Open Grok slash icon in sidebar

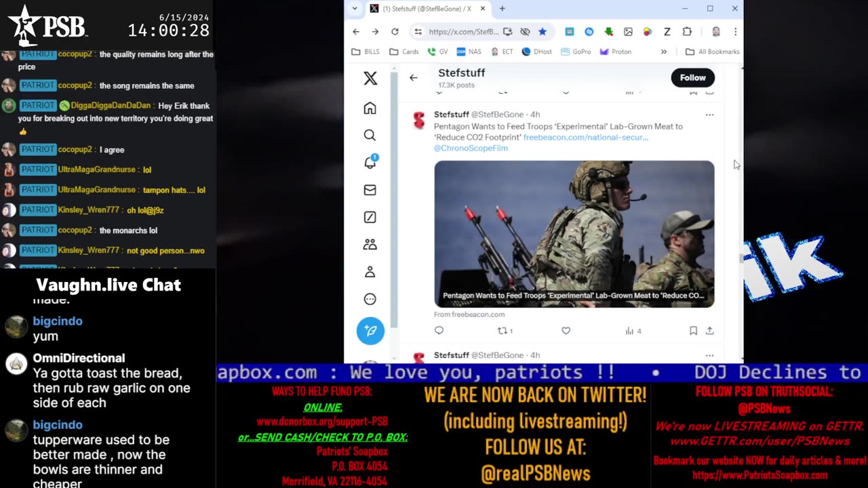pyautogui.click(x=370, y=218)
